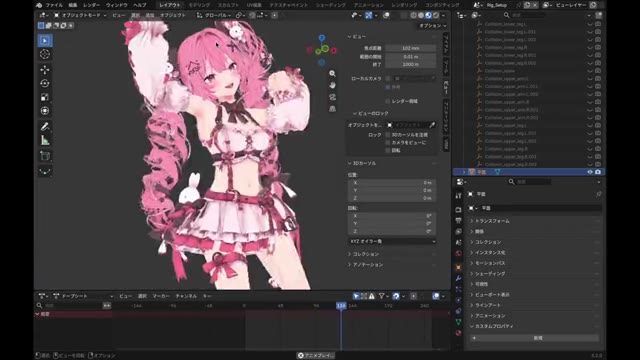Viewport: 640px width, 360px height.
Task: Open the Modifiers wrench tab in Properties
Action: 458,278
